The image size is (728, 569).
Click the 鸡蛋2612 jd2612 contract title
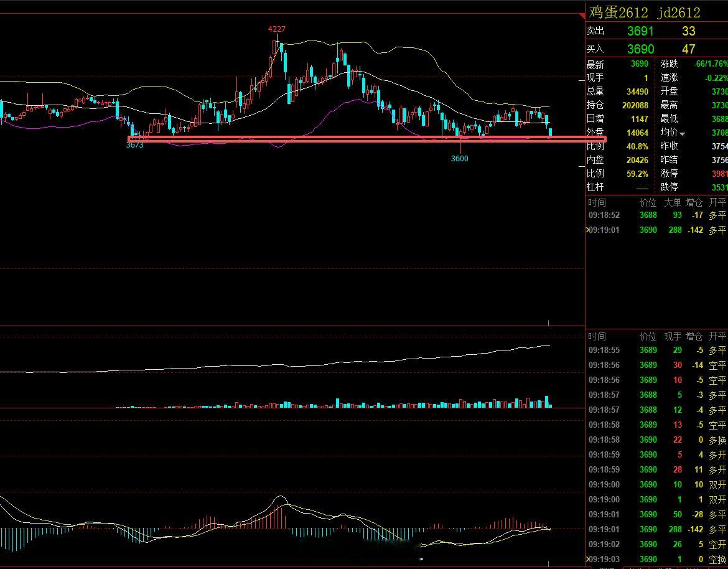[645, 12]
